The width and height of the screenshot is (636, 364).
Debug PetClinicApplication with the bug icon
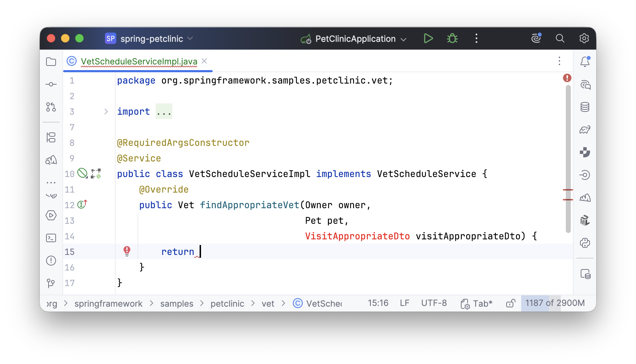tap(452, 38)
